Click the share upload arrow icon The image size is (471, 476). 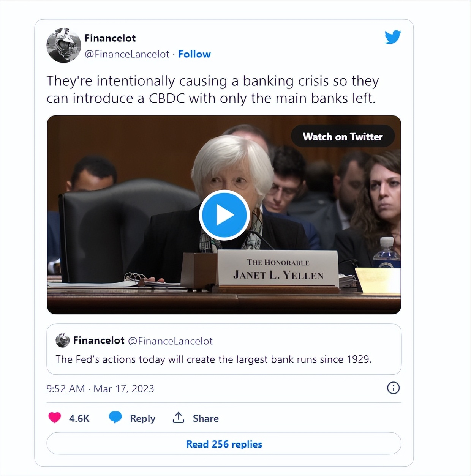point(178,418)
